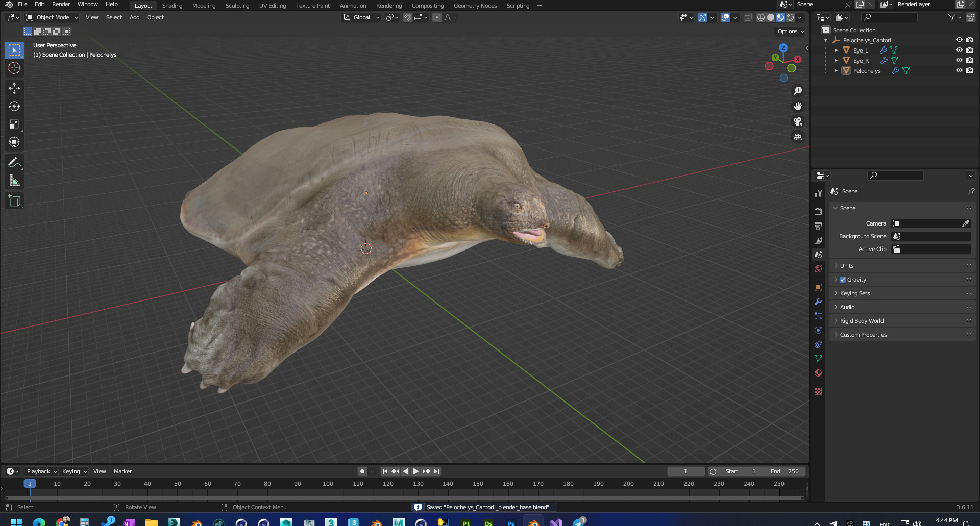Switch to the Sculpting workspace tab
Viewport: 980px width, 526px height.
pyautogui.click(x=237, y=6)
